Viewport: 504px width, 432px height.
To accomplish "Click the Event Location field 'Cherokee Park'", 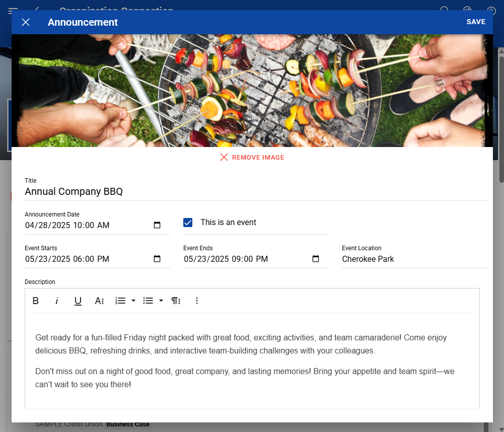I will (415, 259).
